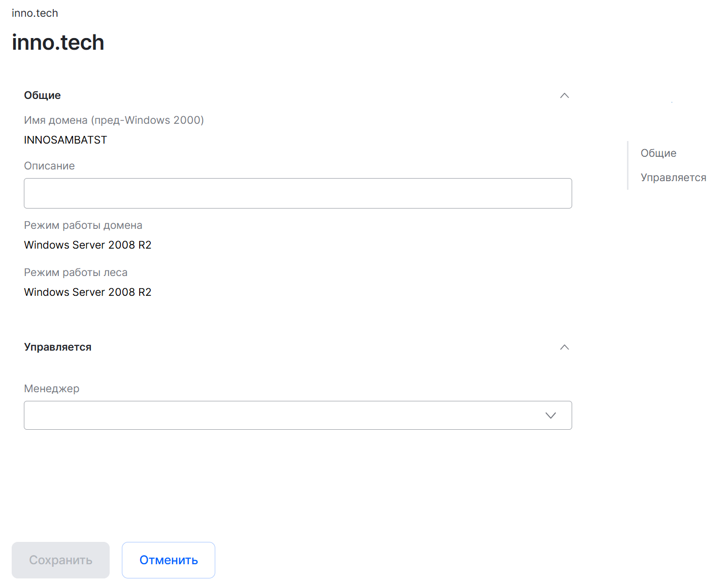Open the Менеджер combo box field
The image size is (728, 583).
[x=284, y=416]
